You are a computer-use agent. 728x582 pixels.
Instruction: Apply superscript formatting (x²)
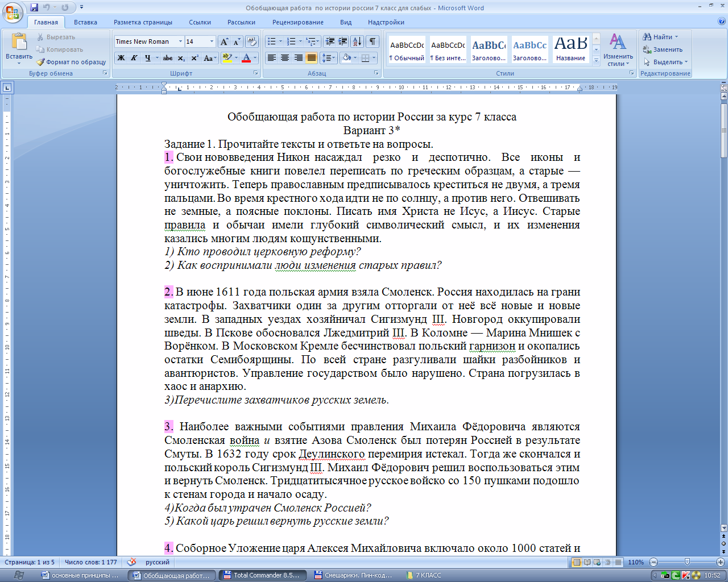pos(195,58)
